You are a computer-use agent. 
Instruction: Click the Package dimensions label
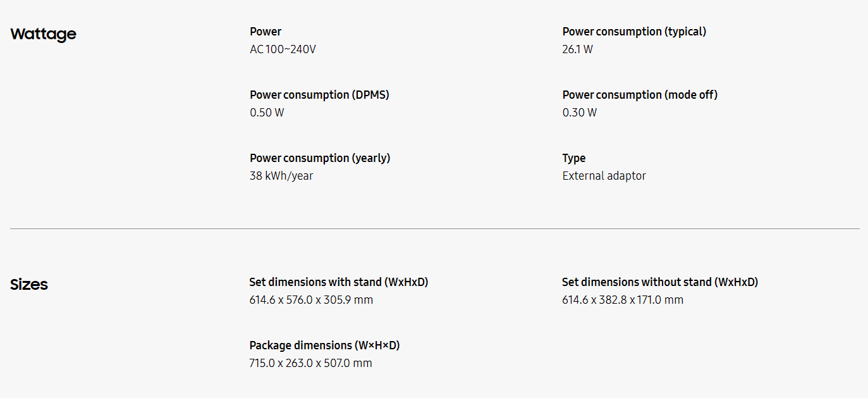coord(324,345)
